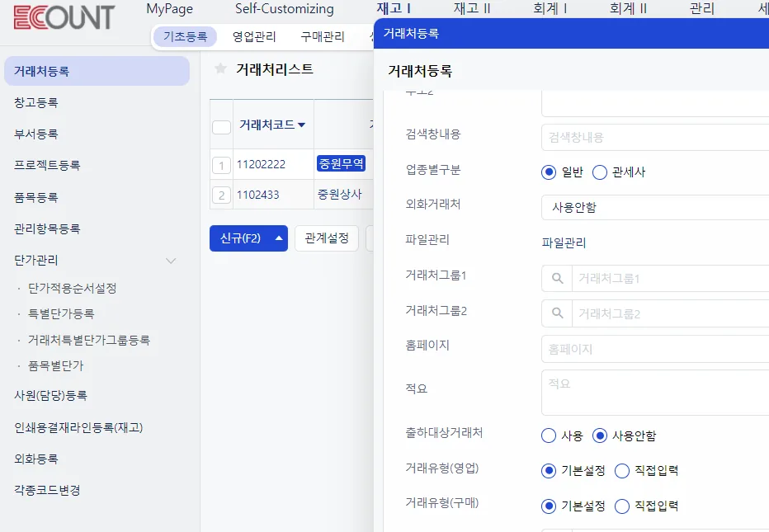Select row number 1 box
The width and height of the screenshot is (769, 532).
click(x=221, y=165)
